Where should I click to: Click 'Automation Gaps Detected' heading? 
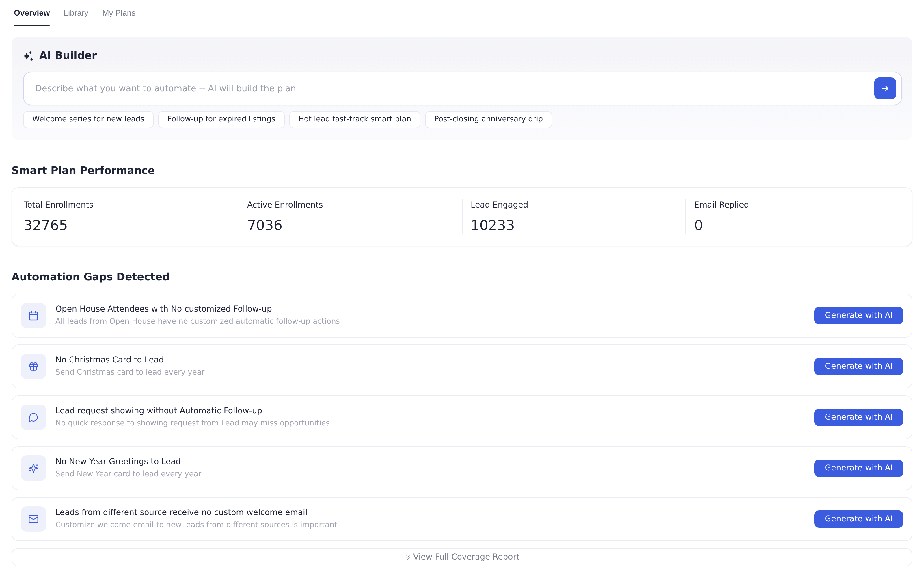click(x=90, y=277)
